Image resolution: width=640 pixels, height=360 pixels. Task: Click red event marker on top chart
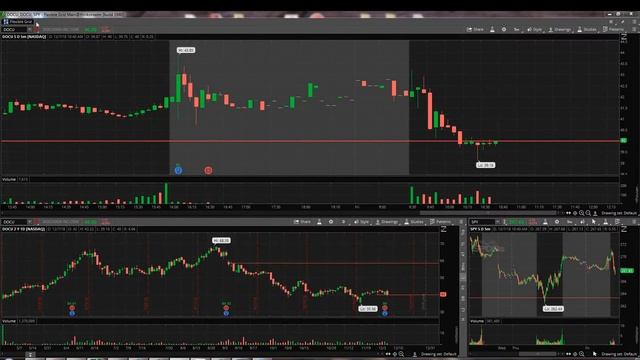[x=208, y=170]
